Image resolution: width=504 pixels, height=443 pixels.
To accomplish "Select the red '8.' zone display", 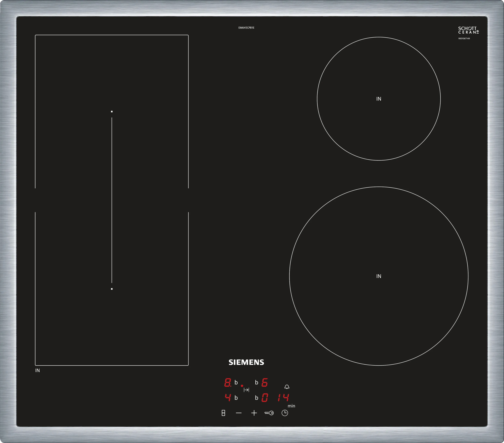I will [228, 383].
